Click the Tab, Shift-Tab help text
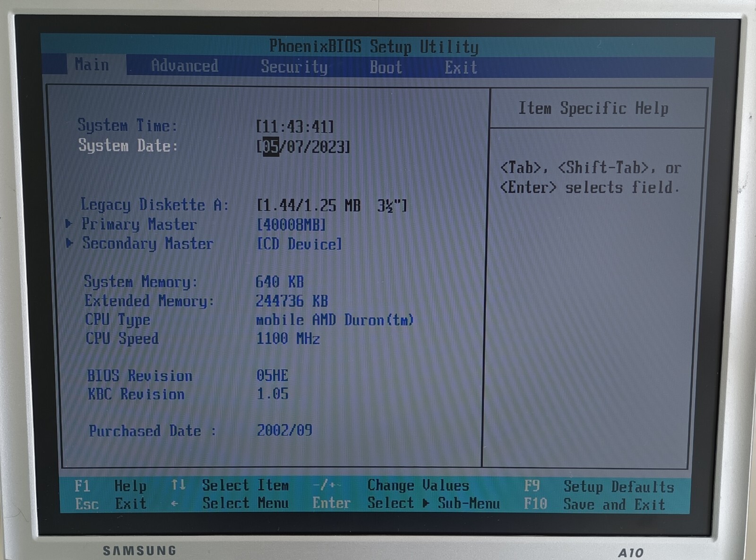756x560 pixels. point(591,178)
